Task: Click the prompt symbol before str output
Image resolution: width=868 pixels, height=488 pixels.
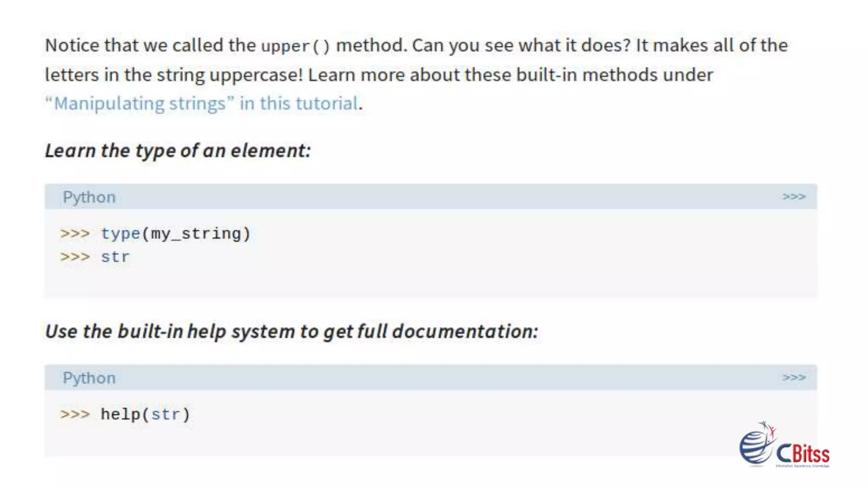Action: [x=75, y=257]
